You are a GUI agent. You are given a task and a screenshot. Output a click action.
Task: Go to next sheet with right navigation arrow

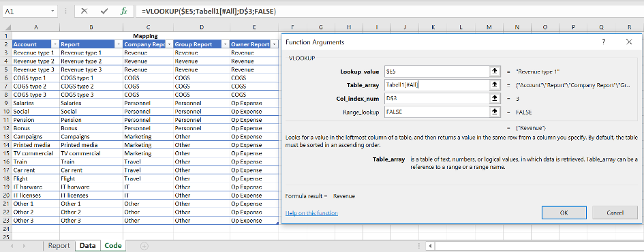click(x=25, y=246)
